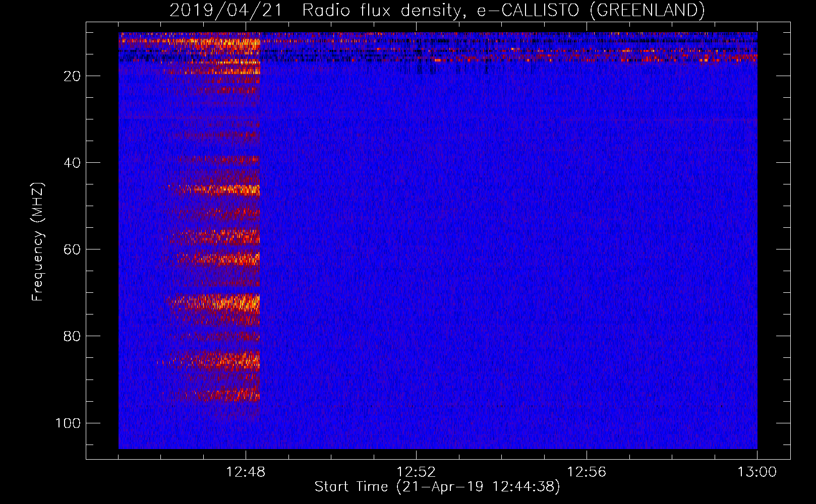Click the 12:56 time tick label

pos(587,472)
